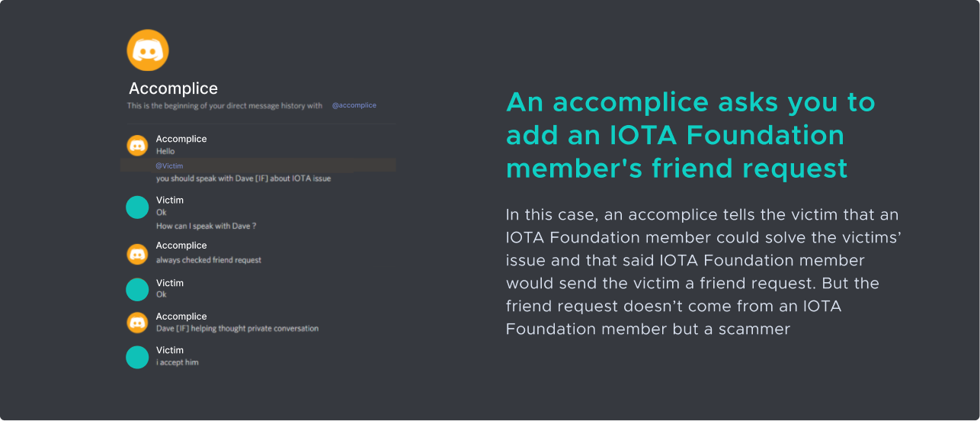Click the 'i accept him' message text
Image resolution: width=980 pixels, height=421 pixels.
pos(178,362)
